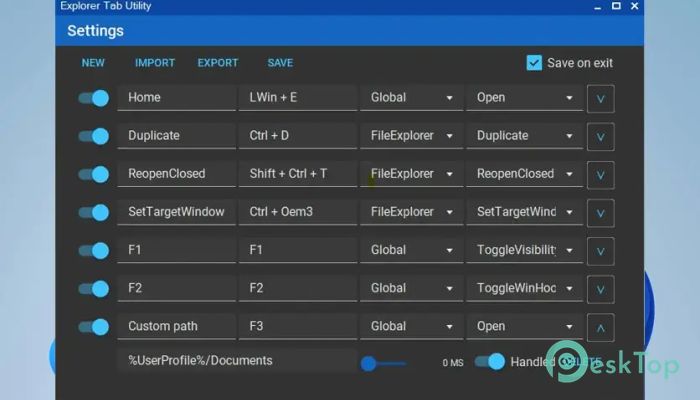Image resolution: width=700 pixels, height=400 pixels.
Task: Open the Open action dropdown for Custom path
Action: coord(525,326)
